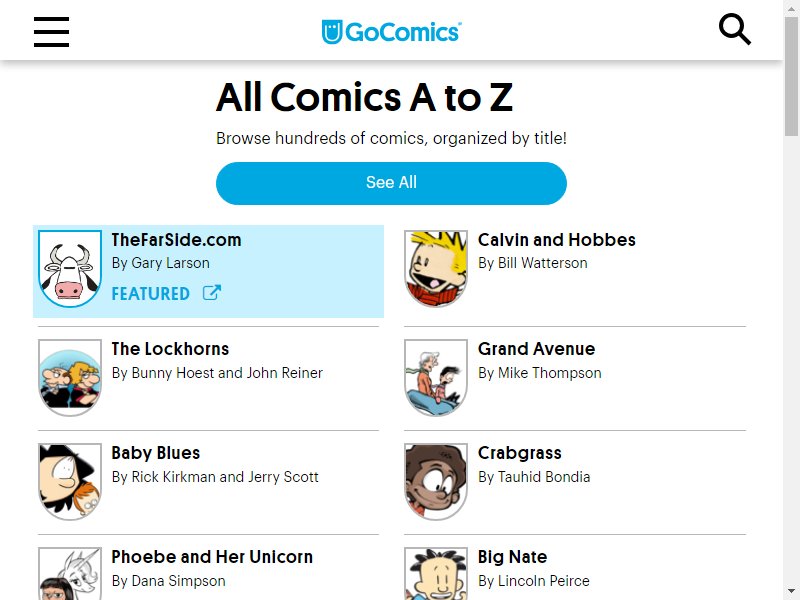800x600 pixels.
Task: Open the Grand Avenue comic thumbnail
Action: pos(436,378)
